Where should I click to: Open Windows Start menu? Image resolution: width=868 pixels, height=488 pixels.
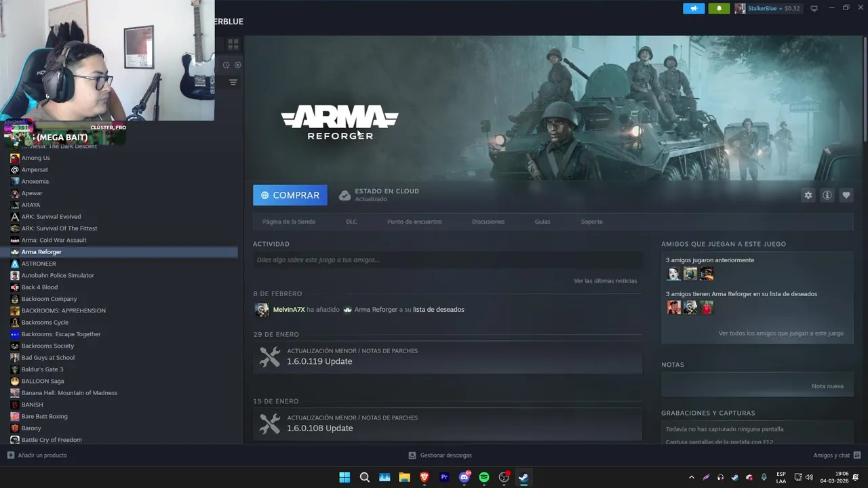(344, 477)
